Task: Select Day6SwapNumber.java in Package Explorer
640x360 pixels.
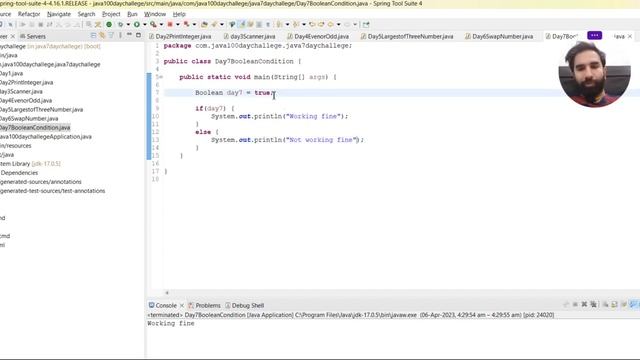Action: 29,118
